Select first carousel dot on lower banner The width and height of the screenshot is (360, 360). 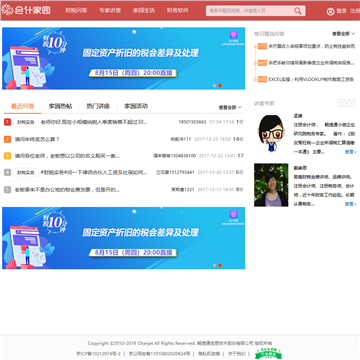(x=215, y=265)
